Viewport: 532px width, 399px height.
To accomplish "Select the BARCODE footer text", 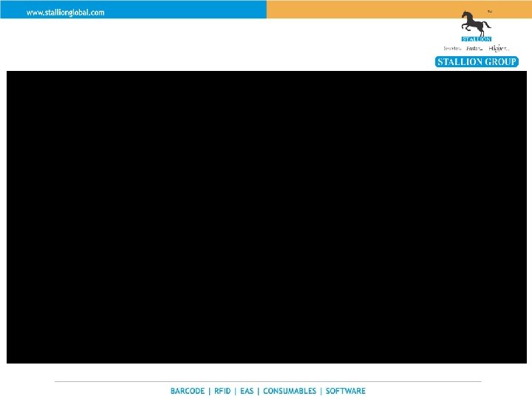I will (x=188, y=391).
